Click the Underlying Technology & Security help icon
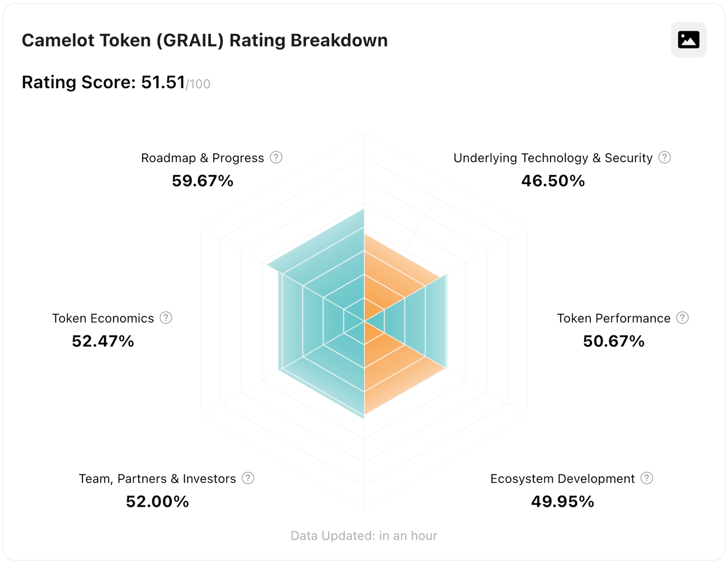 pos(664,157)
